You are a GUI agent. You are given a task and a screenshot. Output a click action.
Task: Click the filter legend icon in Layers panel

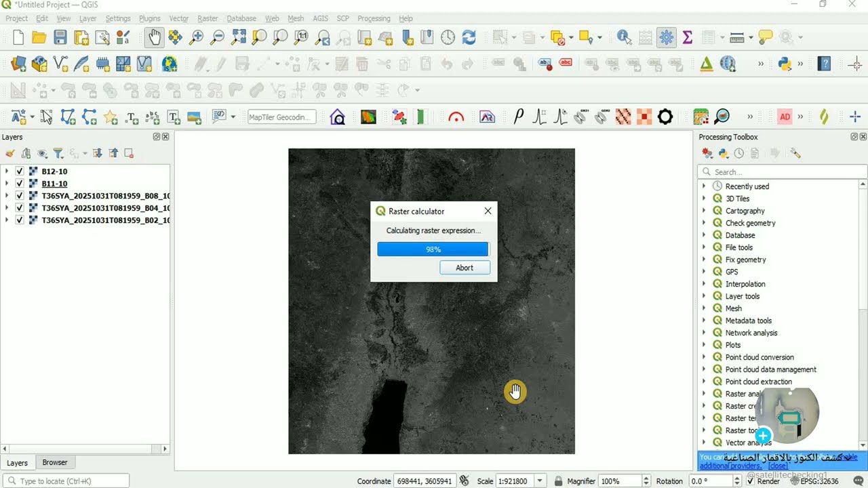click(x=58, y=154)
